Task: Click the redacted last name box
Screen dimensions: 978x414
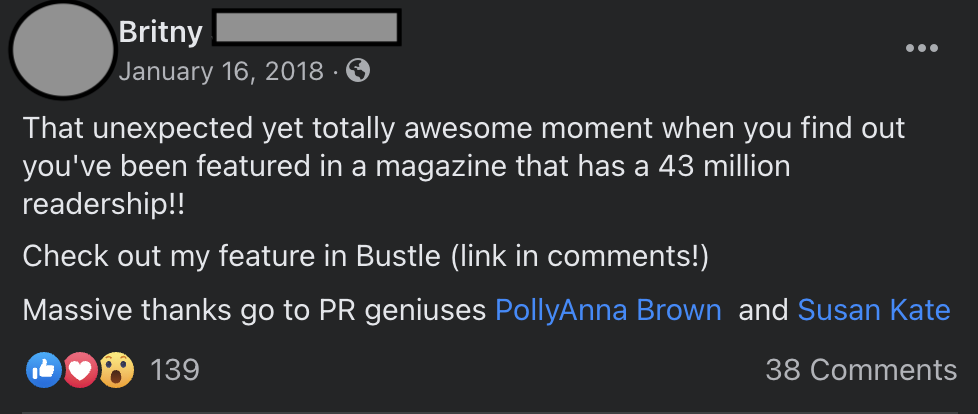Action: (x=306, y=27)
